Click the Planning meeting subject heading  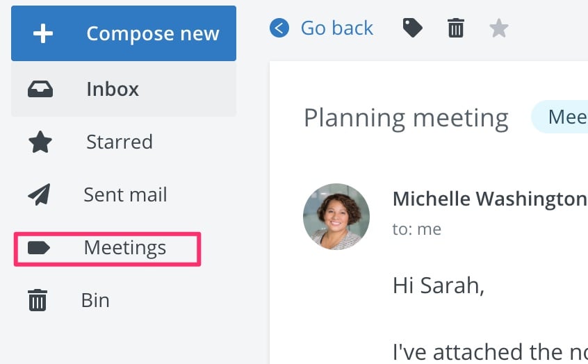point(406,117)
